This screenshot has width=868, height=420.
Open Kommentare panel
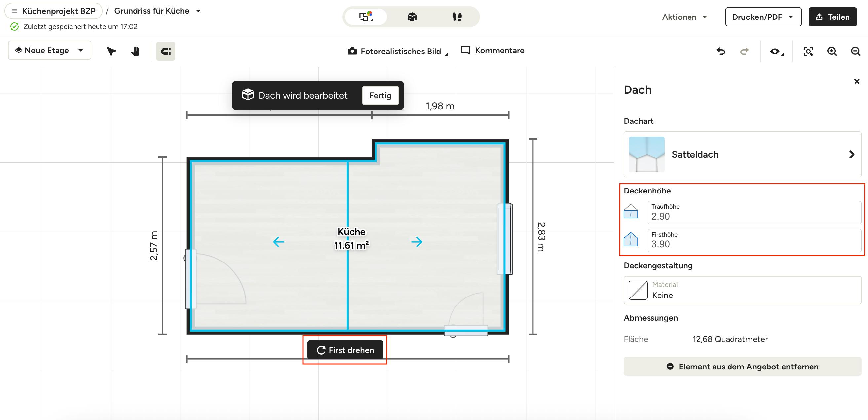coord(492,50)
